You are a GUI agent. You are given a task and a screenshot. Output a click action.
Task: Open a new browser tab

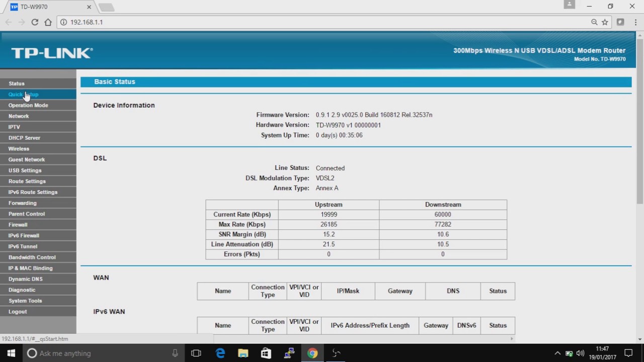click(107, 7)
